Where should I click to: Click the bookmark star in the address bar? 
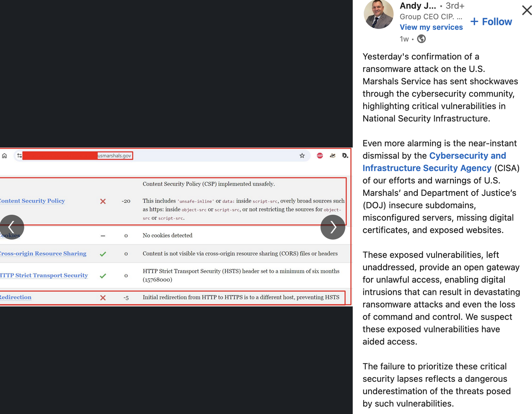click(x=302, y=156)
